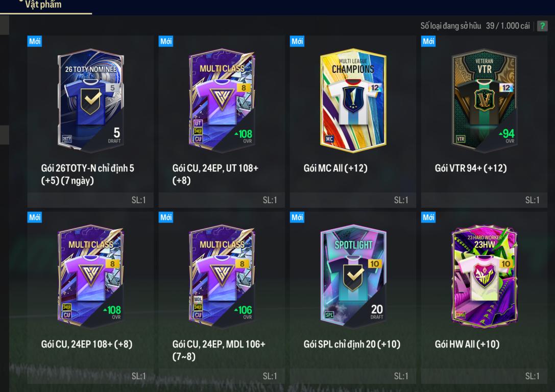This screenshot has width=555, height=392.
Task: Click the Multi Class UT 108 OVR pack image
Action: [x=222, y=101]
